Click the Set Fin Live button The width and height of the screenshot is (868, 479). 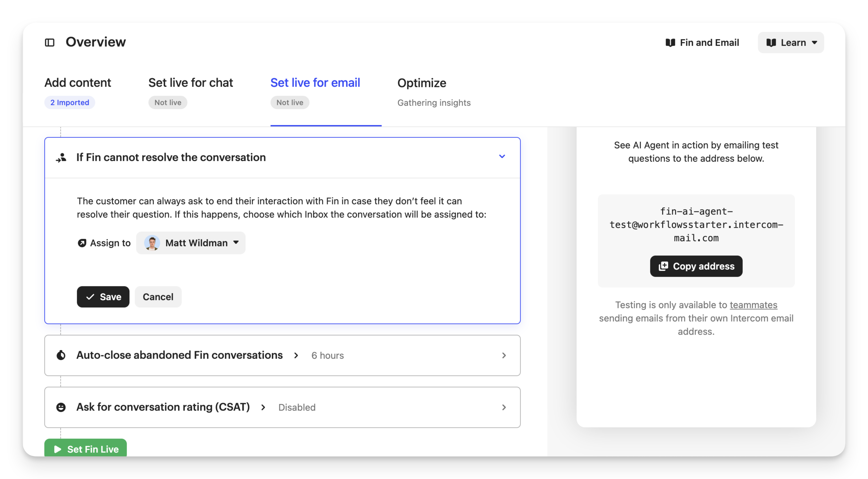[x=86, y=448]
